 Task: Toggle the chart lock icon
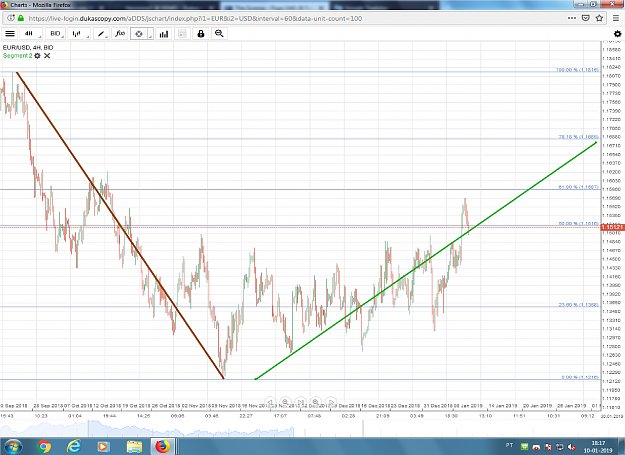[x=201, y=34]
